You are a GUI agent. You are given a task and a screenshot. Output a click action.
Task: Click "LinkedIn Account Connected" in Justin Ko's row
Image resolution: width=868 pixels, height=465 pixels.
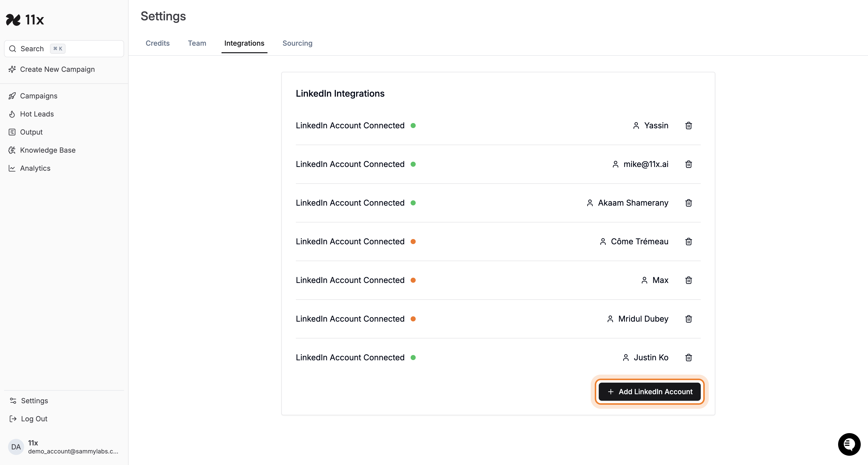click(x=350, y=358)
